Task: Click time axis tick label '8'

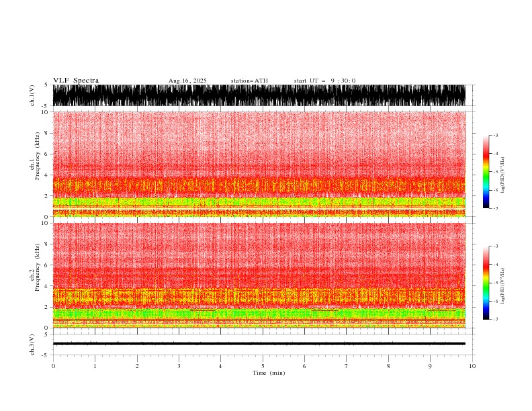Action: (x=388, y=366)
